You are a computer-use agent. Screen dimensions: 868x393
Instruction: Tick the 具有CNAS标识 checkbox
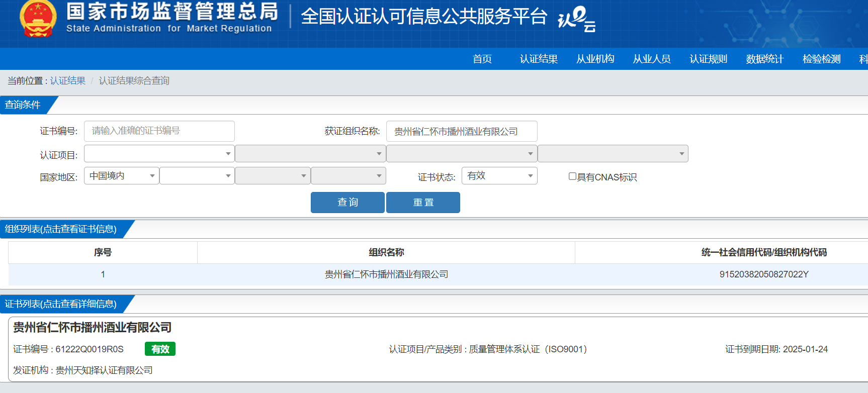(x=572, y=176)
